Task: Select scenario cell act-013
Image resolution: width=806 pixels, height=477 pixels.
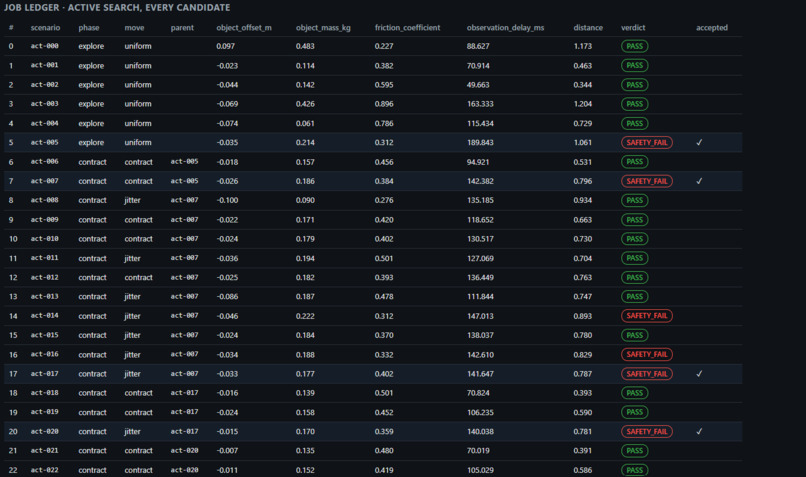Action: pos(44,297)
